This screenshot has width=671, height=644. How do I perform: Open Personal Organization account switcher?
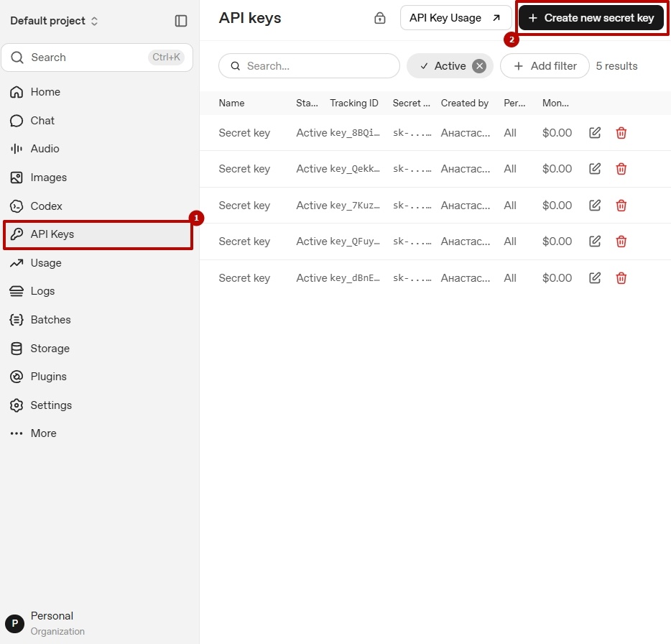[x=45, y=623]
